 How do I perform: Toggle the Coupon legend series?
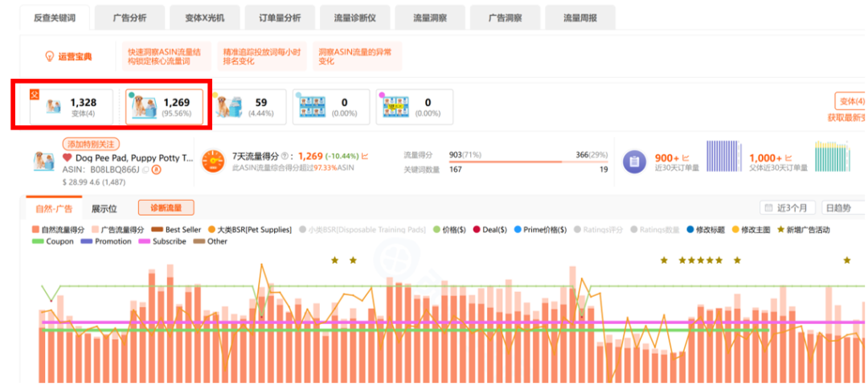pos(52,241)
